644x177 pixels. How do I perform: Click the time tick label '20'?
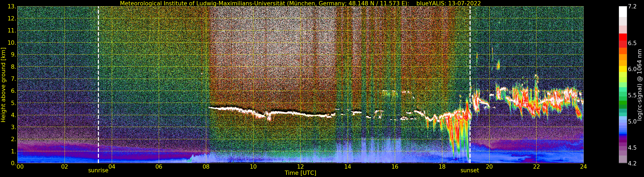(489, 167)
